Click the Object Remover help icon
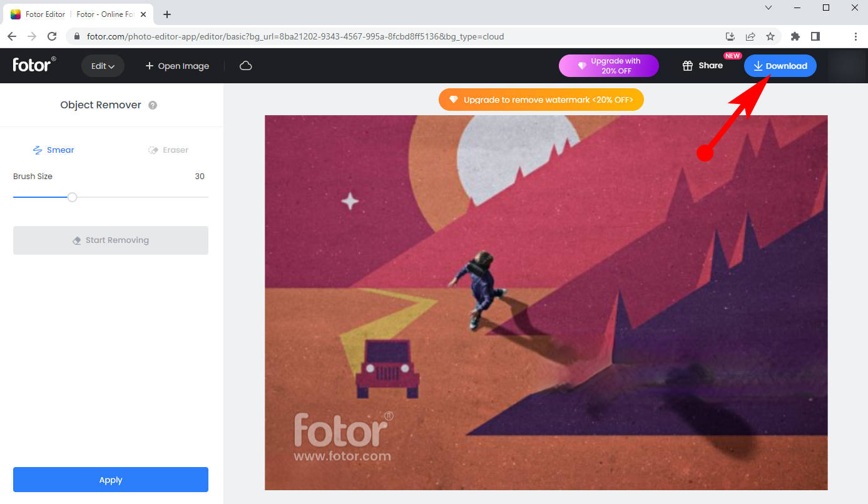Viewport: 868px width, 504px height. (x=153, y=105)
